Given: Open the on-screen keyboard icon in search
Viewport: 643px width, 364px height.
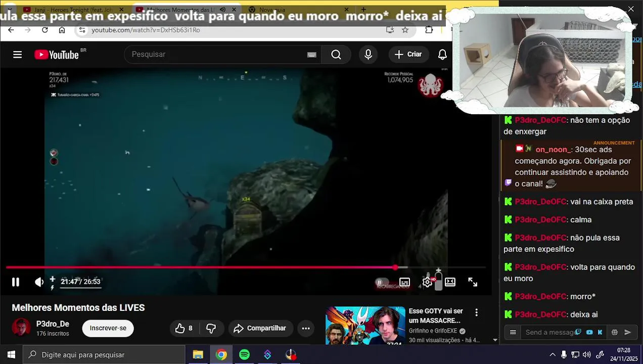Looking at the screenshot, I should click(312, 55).
